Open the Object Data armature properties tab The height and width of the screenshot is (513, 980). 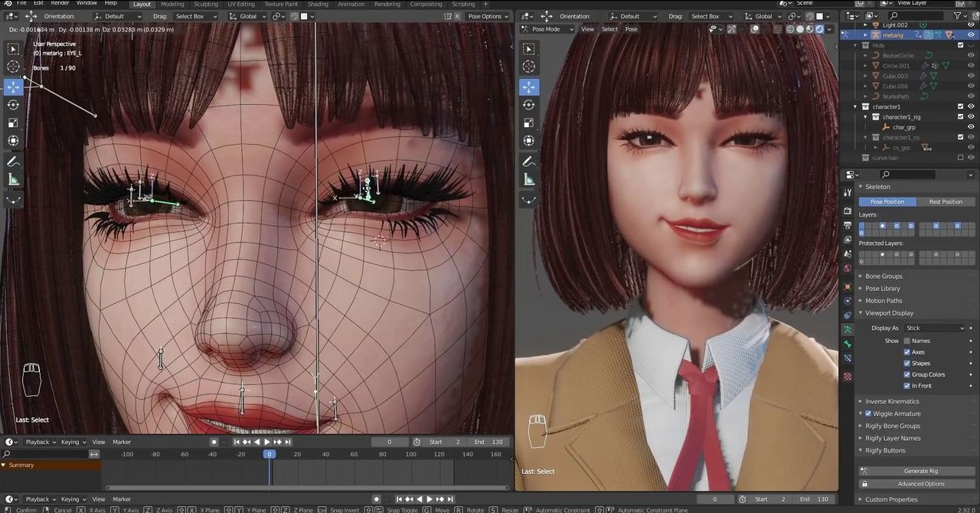(848, 329)
